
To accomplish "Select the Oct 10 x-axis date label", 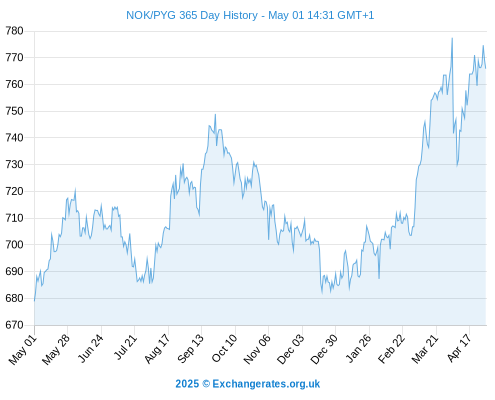I will click(224, 348).
